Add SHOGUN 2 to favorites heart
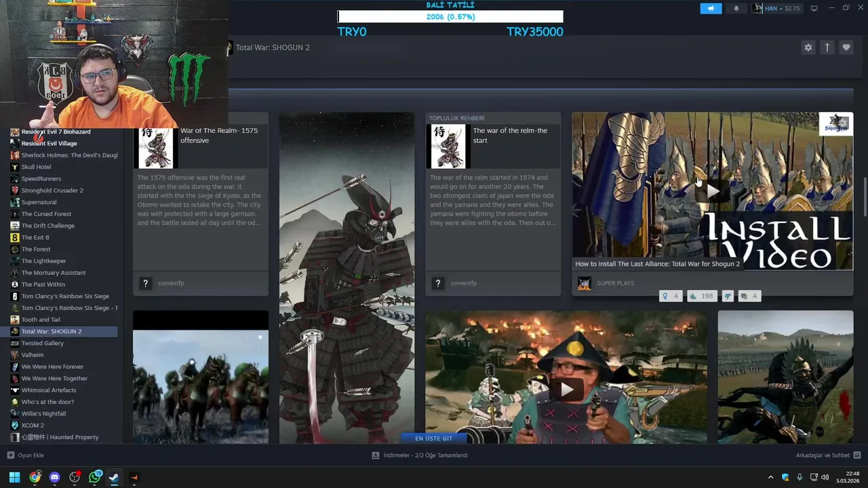 [x=846, y=47]
